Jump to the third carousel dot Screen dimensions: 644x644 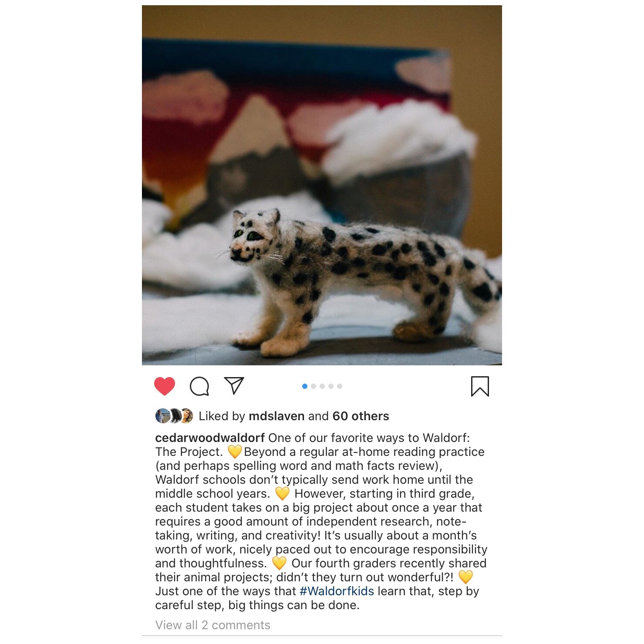(322, 386)
